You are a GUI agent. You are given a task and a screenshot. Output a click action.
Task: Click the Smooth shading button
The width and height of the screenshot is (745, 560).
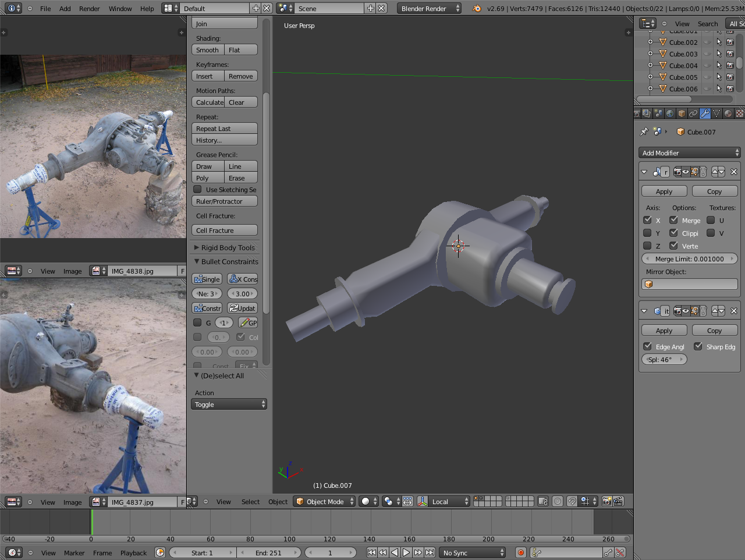tap(208, 50)
